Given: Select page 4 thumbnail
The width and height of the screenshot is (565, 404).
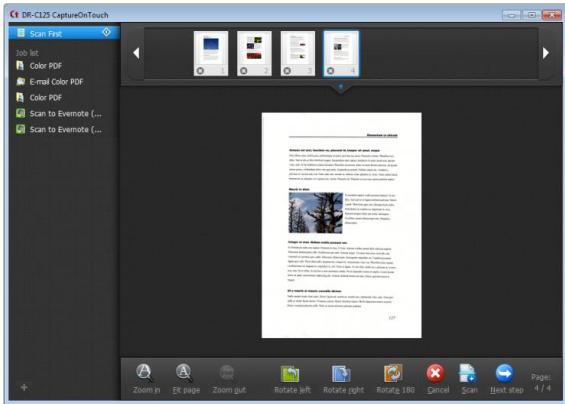Looking at the screenshot, I should 341,53.
